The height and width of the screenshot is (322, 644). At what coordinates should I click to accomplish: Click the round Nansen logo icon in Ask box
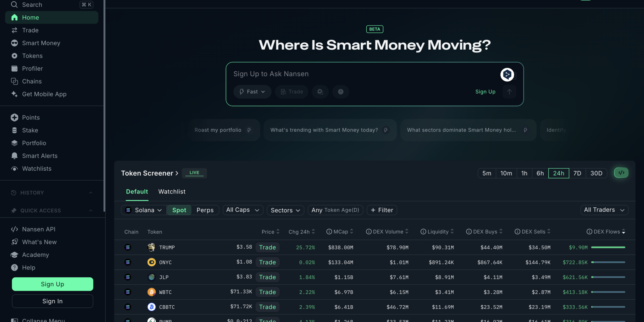507,75
